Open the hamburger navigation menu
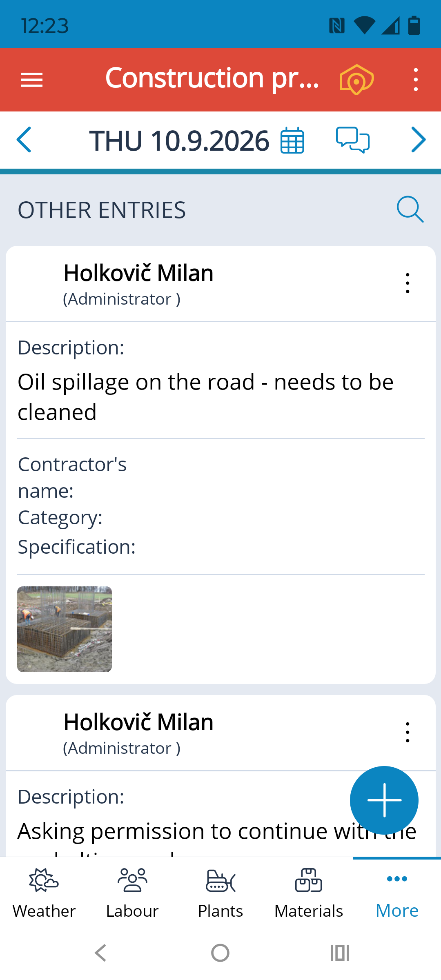The image size is (441, 980). [x=32, y=80]
